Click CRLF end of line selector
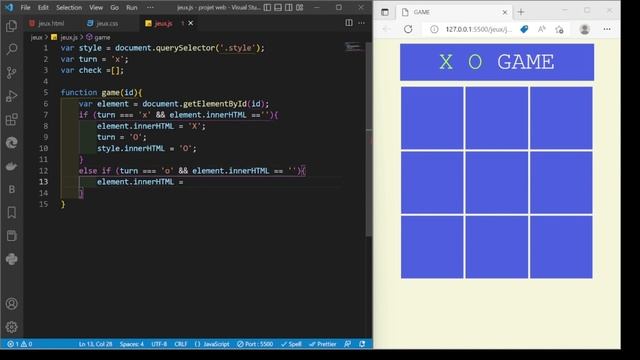The width and height of the screenshot is (640, 360). click(180, 344)
